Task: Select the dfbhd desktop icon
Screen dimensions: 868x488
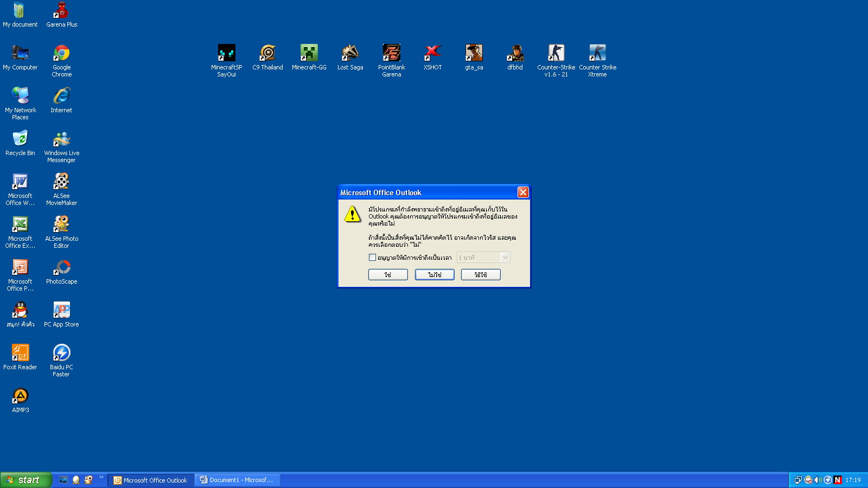Action: [x=515, y=57]
